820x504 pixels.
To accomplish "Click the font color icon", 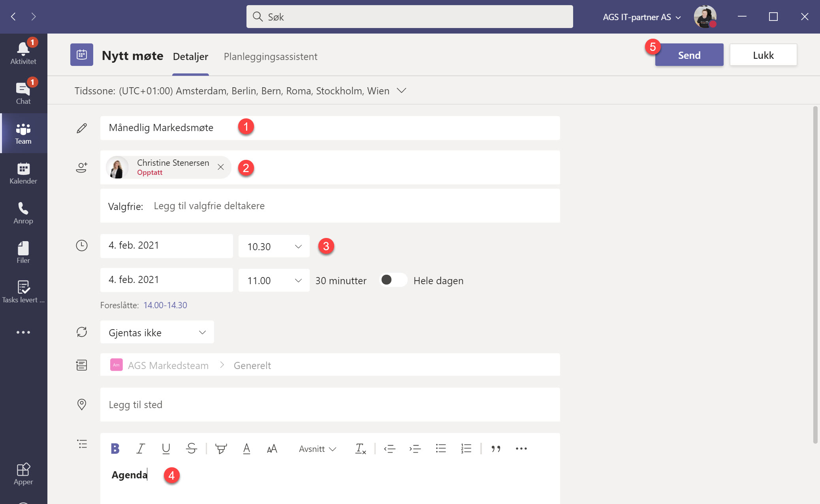I will [x=246, y=449].
